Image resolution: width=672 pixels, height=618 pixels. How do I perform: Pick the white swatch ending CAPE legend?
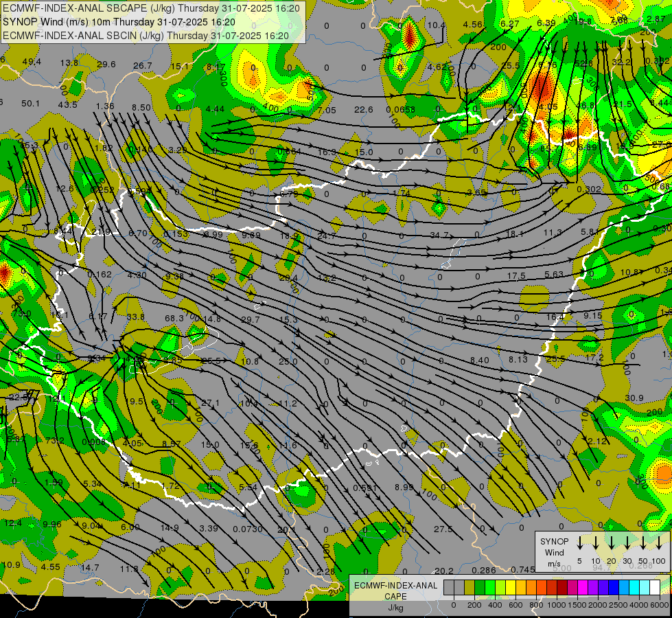pyautogui.click(x=656, y=587)
